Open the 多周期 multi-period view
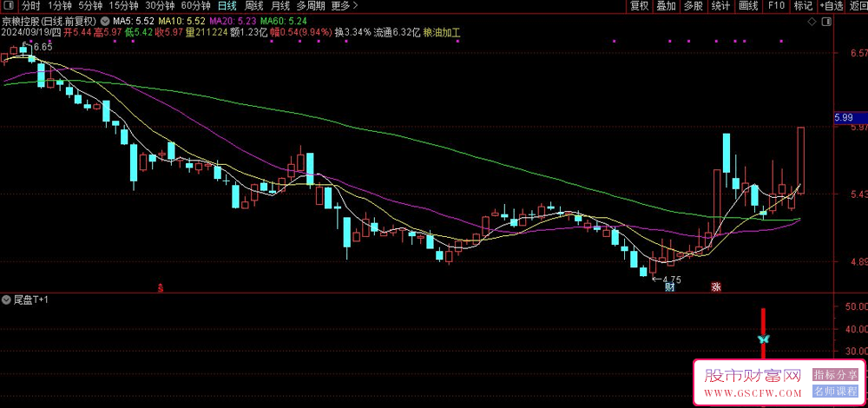 [x=311, y=6]
